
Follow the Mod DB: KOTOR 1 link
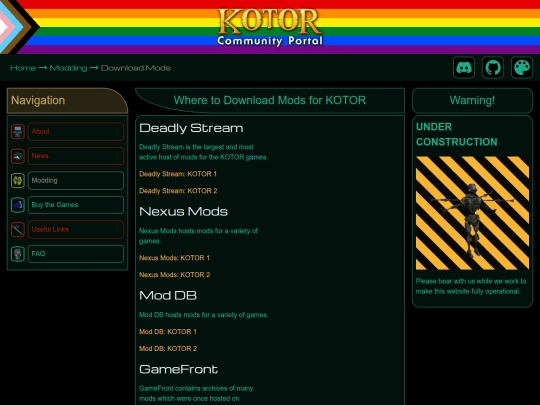pyautogui.click(x=168, y=332)
